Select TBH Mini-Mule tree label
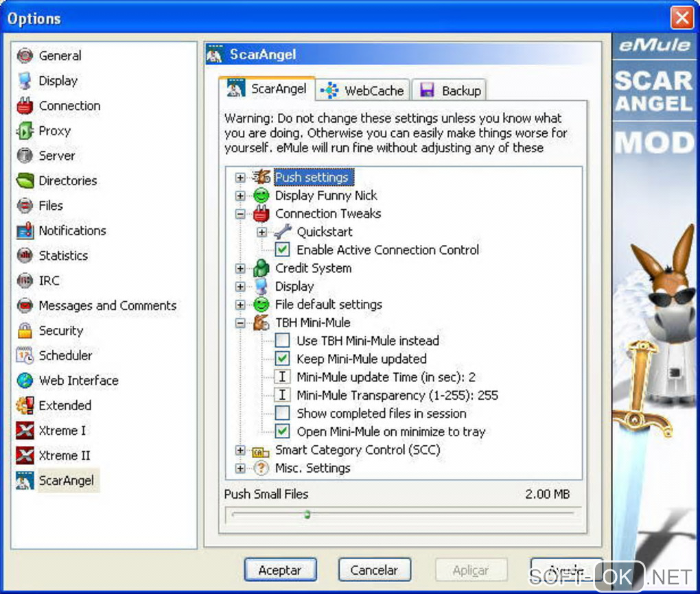Image resolution: width=700 pixels, height=594 pixels. coord(313,322)
